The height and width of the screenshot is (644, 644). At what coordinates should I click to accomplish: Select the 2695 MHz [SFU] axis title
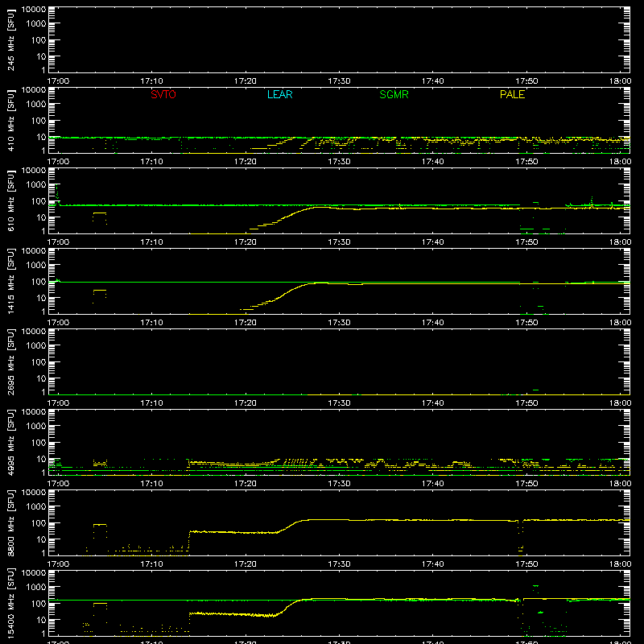[11, 361]
